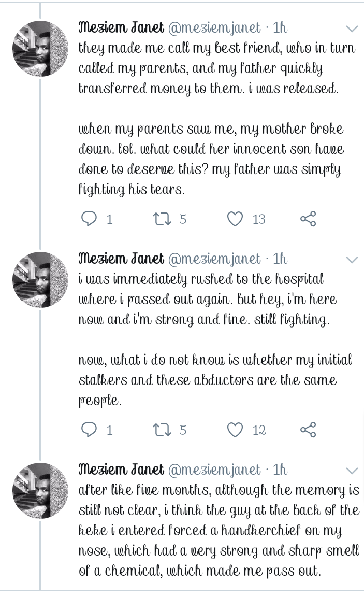
Task: Expand the chevron menu on the hospital tweet
Action: [x=352, y=260]
